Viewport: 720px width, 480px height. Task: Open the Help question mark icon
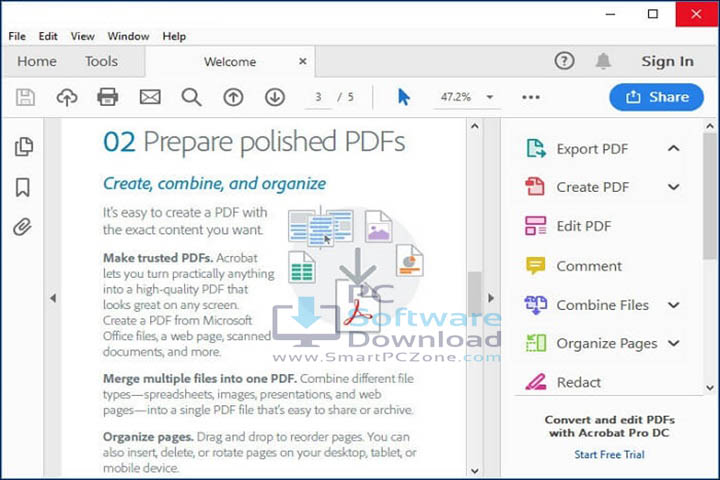coord(564,61)
